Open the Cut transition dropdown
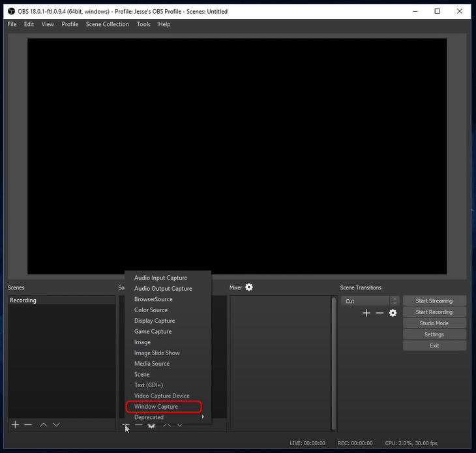The image size is (476, 453). [370, 301]
